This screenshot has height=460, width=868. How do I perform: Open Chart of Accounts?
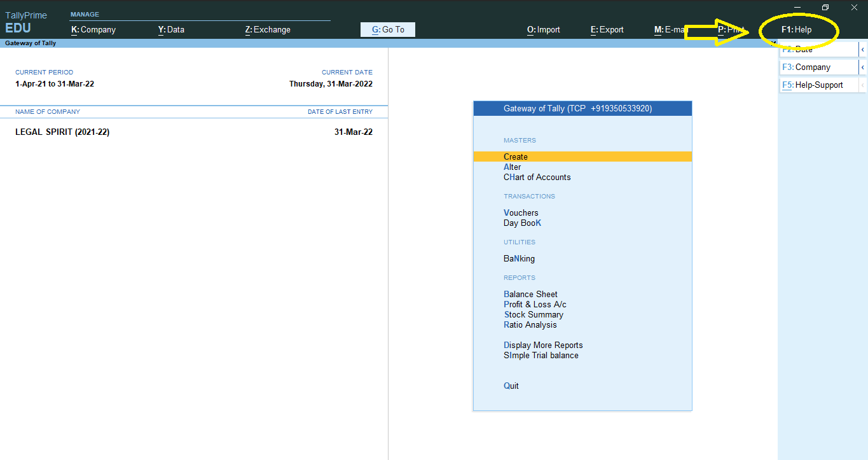pyautogui.click(x=537, y=178)
